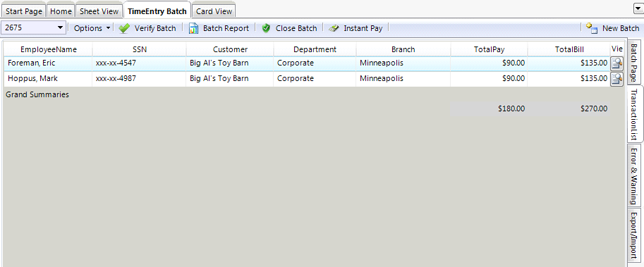The height and width of the screenshot is (267, 644).
Task: Sort by the Branch column header
Action: (403, 49)
